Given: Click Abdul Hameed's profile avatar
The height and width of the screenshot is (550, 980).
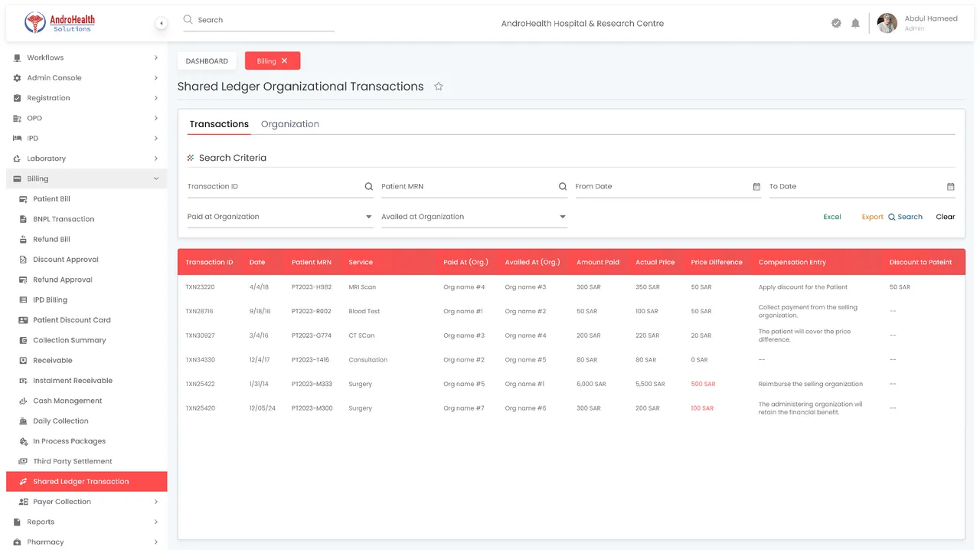Looking at the screenshot, I should (x=887, y=23).
